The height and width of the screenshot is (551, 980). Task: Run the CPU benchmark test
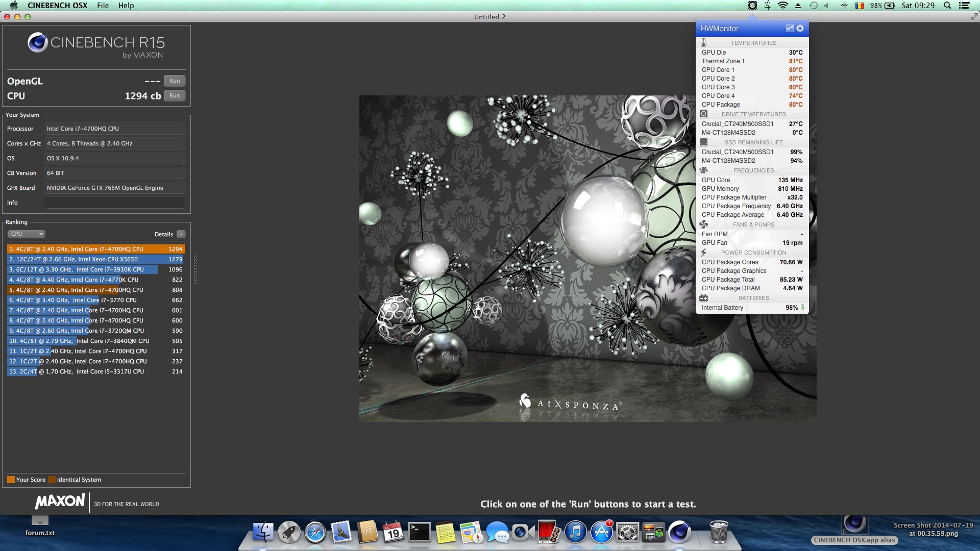point(175,95)
